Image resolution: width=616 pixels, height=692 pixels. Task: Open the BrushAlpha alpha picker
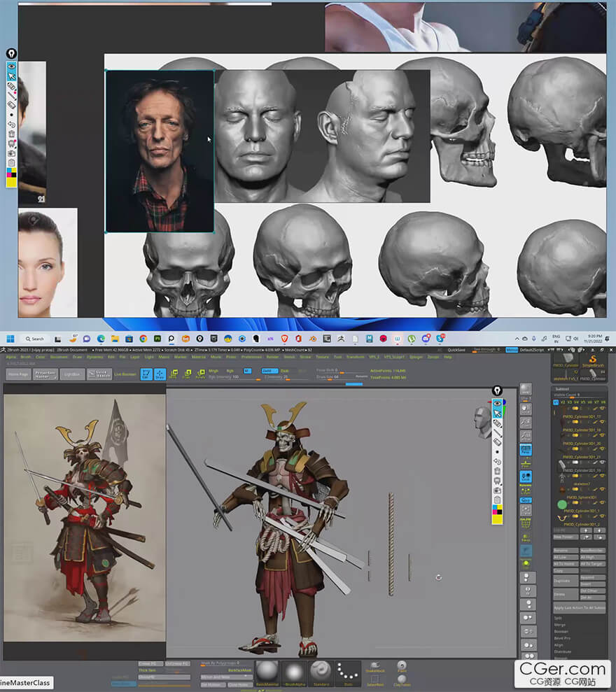pos(294,674)
